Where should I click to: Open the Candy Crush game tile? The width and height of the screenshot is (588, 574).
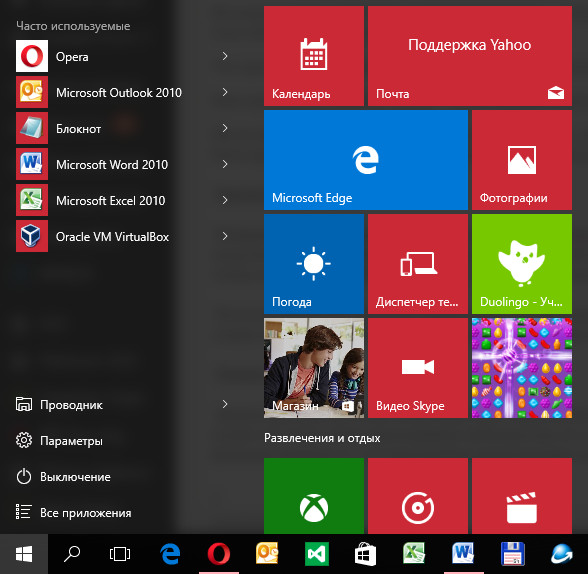pyautogui.click(x=522, y=368)
